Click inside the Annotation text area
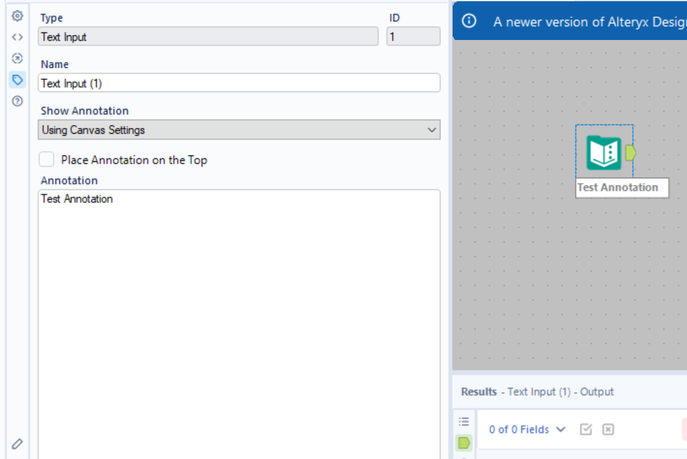This screenshot has width=687, height=459. [x=239, y=324]
